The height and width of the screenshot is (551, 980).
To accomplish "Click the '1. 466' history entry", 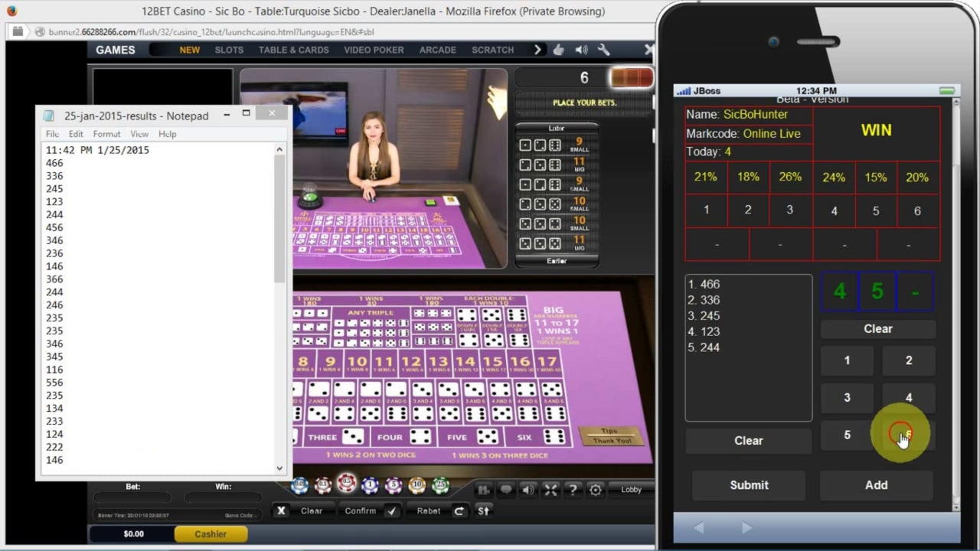I will point(704,284).
